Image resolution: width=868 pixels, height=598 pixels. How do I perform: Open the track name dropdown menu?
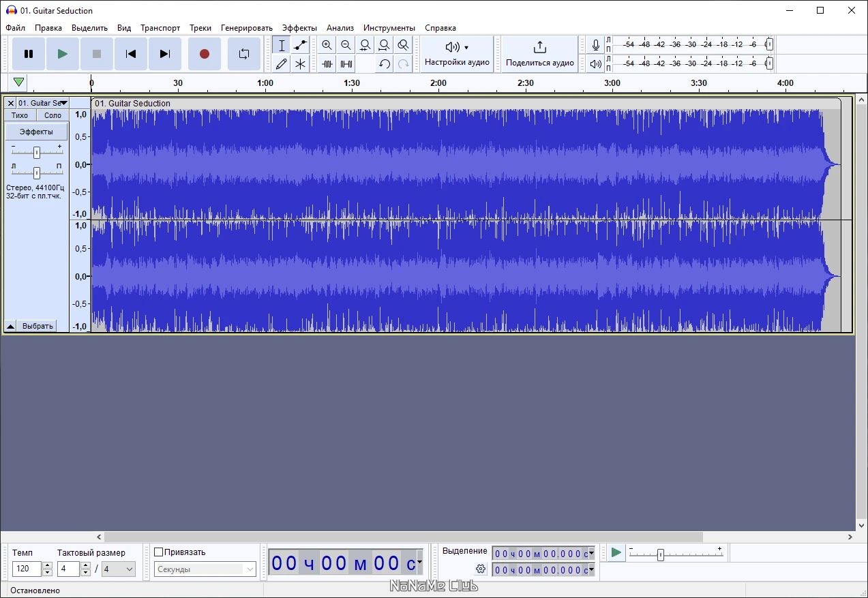(63, 103)
